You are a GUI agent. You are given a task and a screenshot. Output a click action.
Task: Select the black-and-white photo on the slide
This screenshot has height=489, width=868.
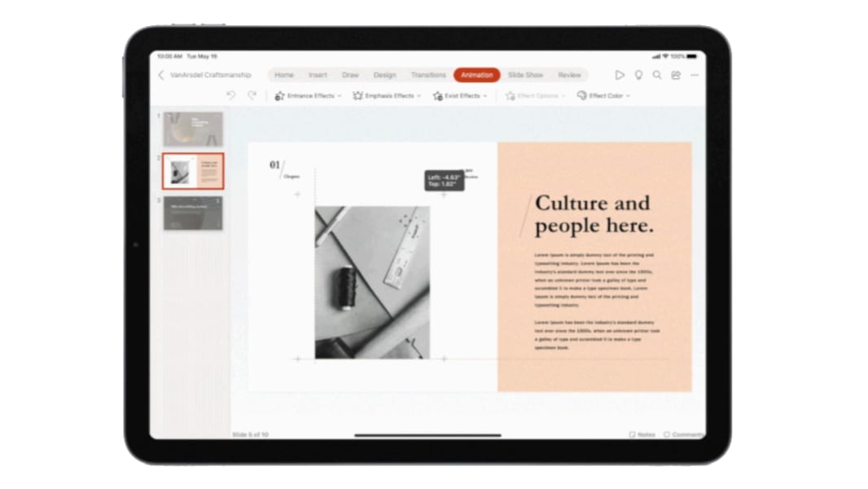[x=372, y=283]
